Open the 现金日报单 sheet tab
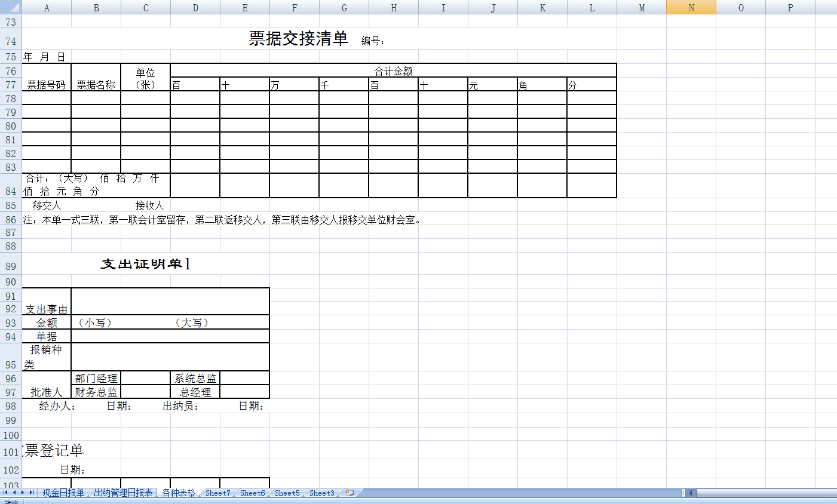837x504 pixels. pos(63,493)
